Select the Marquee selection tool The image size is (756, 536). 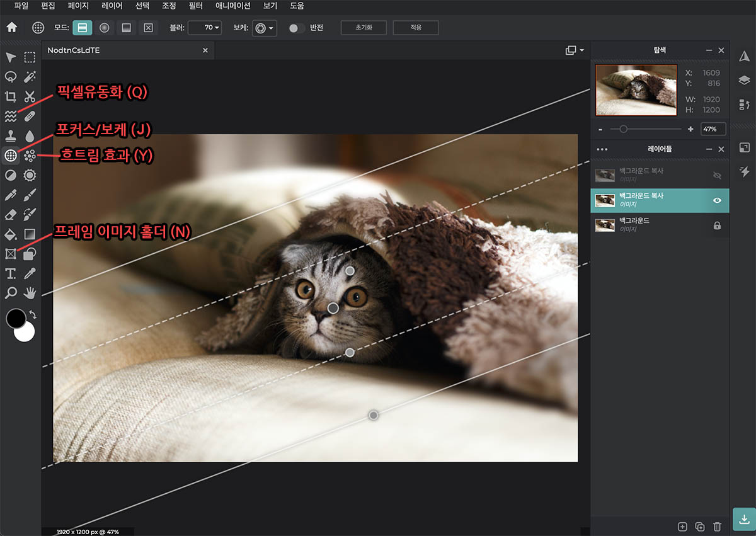tap(30, 58)
